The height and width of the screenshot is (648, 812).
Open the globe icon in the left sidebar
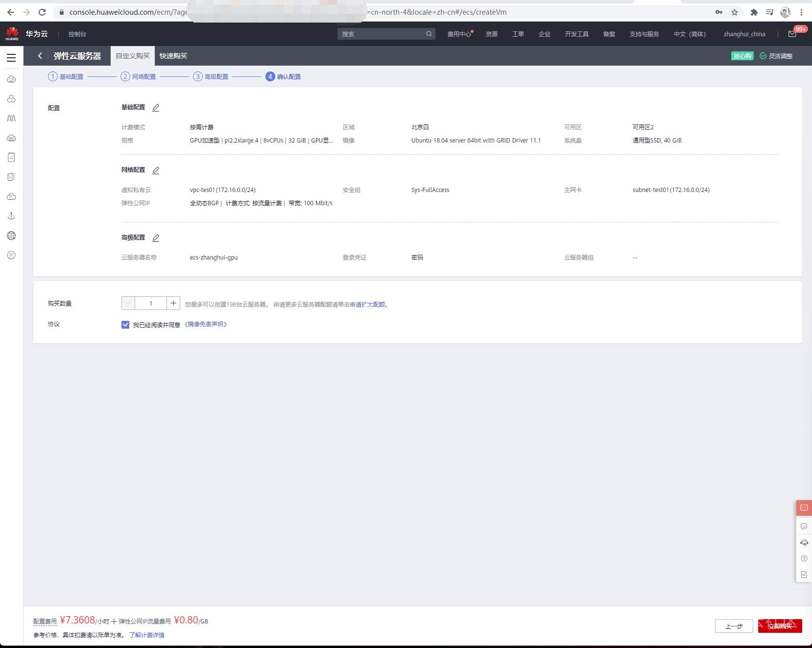tap(11, 236)
